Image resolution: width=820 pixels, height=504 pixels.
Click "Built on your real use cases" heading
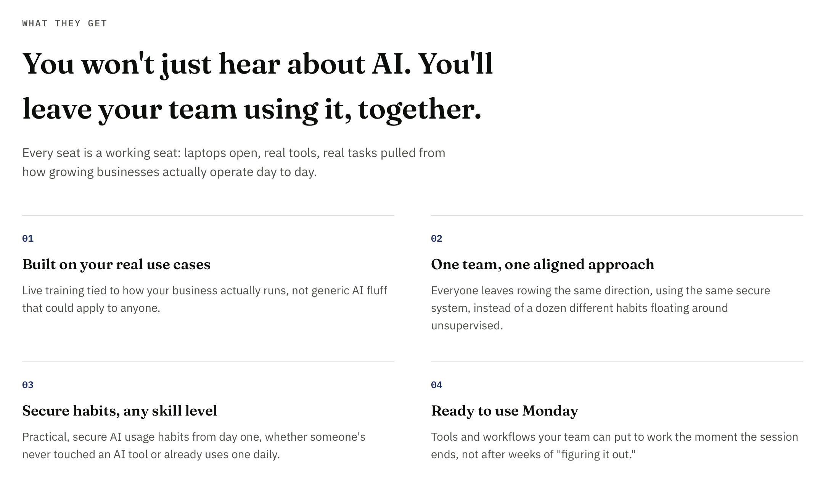pos(116,265)
